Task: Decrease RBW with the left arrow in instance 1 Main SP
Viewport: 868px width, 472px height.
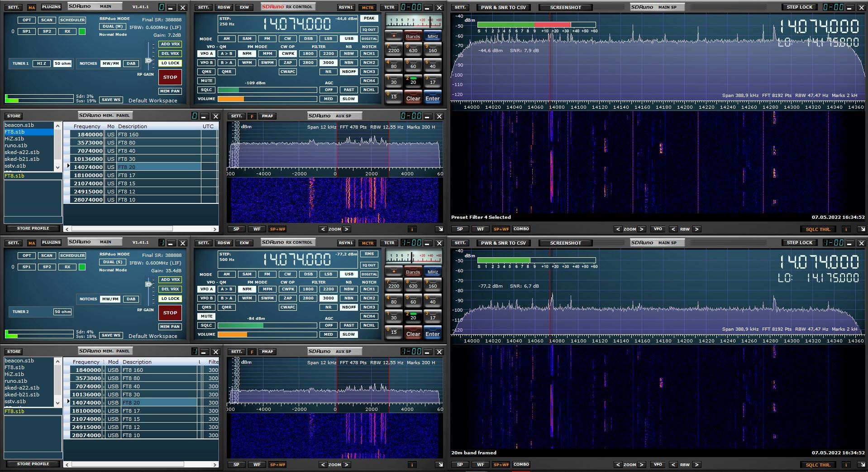Action: [x=673, y=465]
